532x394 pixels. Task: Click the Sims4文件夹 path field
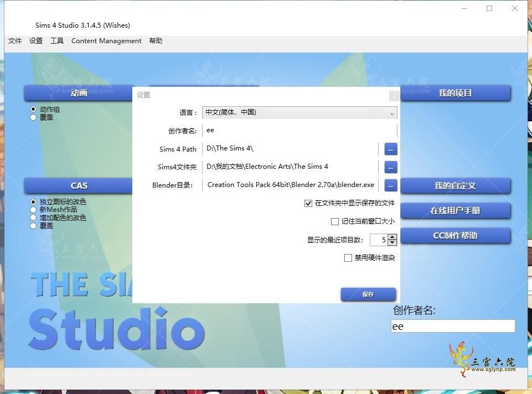point(291,167)
